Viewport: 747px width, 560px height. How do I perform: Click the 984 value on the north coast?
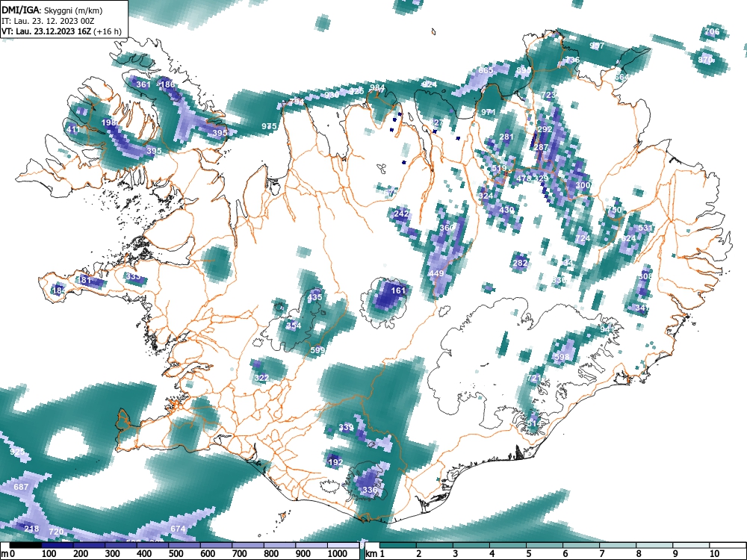(377, 87)
